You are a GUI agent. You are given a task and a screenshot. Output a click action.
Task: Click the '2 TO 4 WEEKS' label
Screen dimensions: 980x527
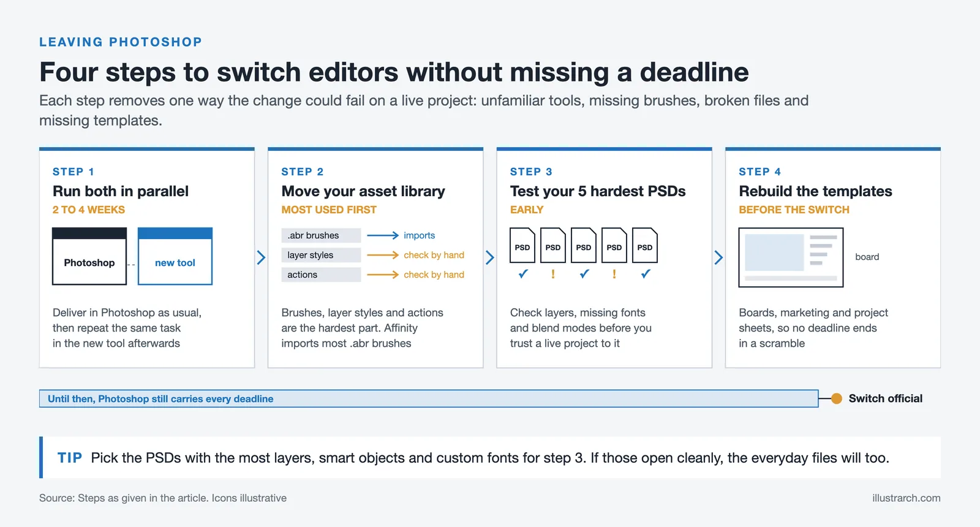(x=89, y=210)
